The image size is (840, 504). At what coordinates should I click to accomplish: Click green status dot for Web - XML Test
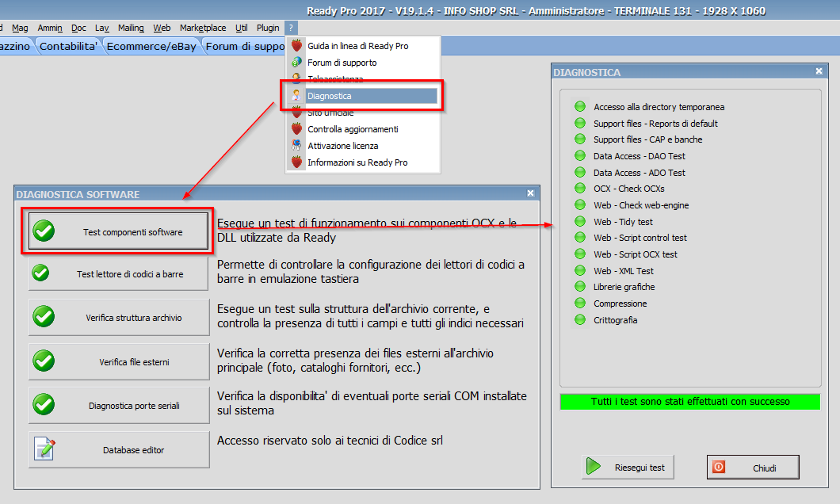pyautogui.click(x=579, y=270)
